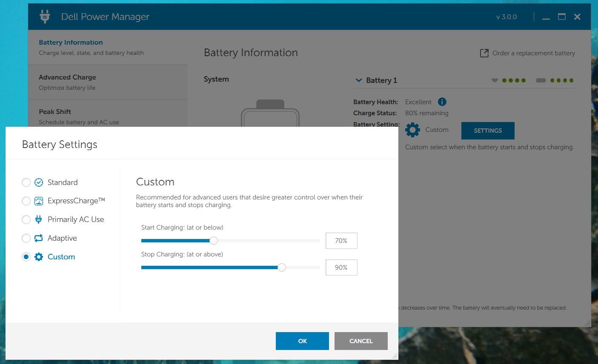Click the Custom option label in list
The height and width of the screenshot is (364, 598).
61,257
